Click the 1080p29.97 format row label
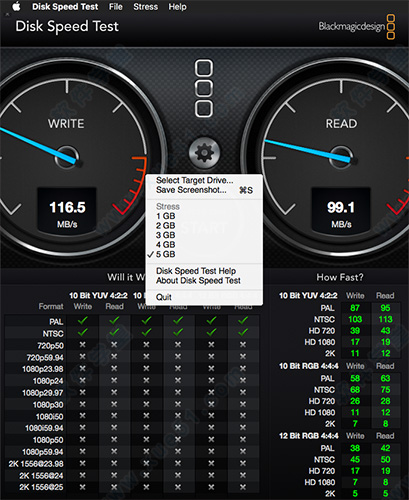This screenshot has height=500, width=409. tap(43, 393)
